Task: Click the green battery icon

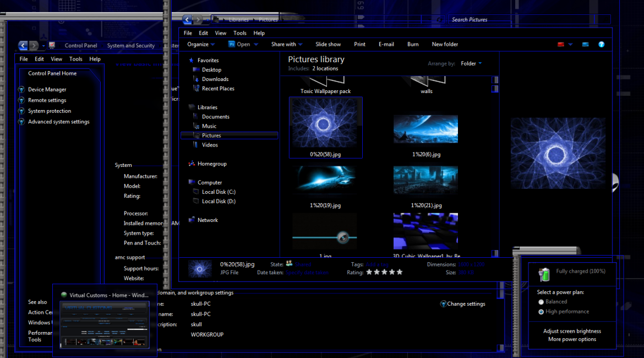Action: pyautogui.click(x=544, y=274)
